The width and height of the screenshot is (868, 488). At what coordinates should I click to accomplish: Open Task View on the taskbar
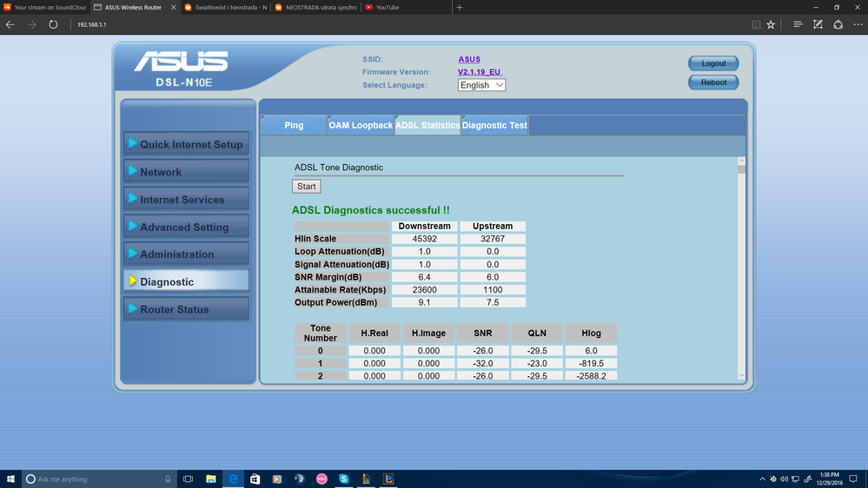tap(189, 478)
